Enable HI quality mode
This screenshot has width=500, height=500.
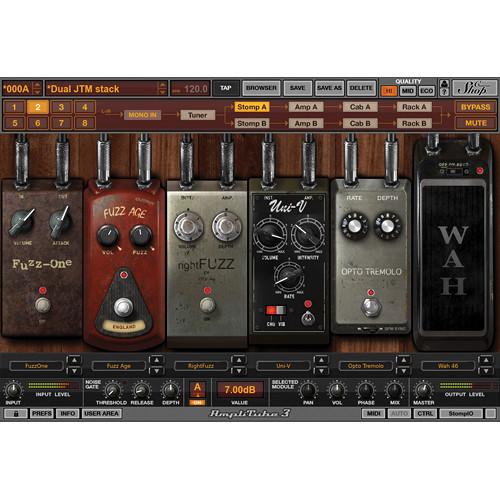coord(389,91)
